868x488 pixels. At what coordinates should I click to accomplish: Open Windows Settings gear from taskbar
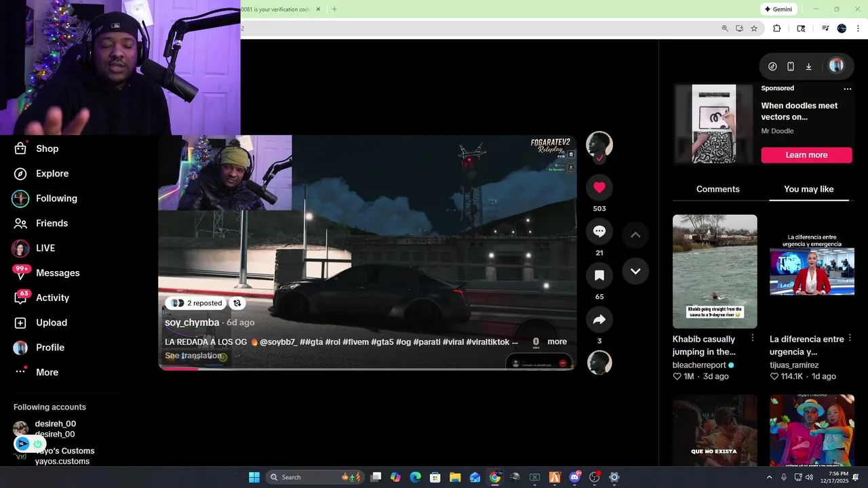(x=614, y=477)
